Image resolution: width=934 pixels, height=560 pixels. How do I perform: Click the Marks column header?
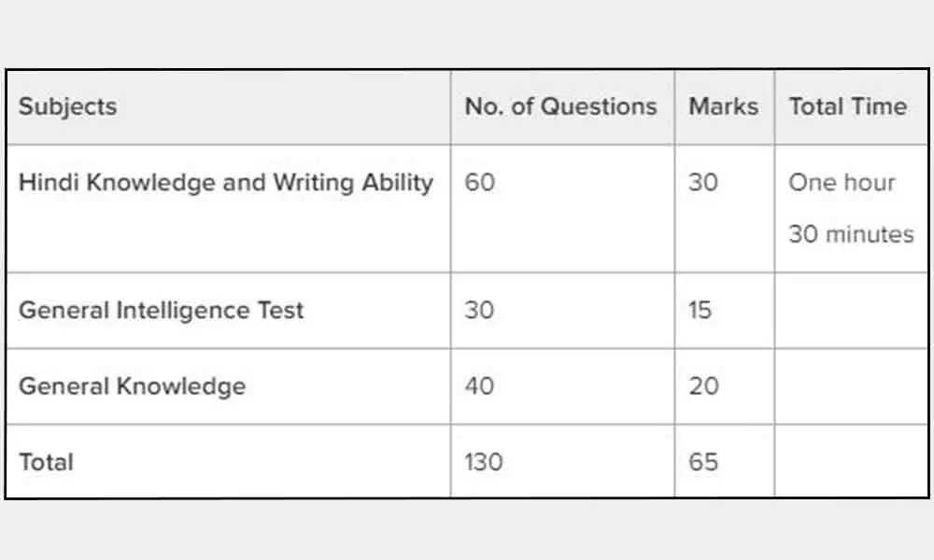pyautogui.click(x=723, y=106)
